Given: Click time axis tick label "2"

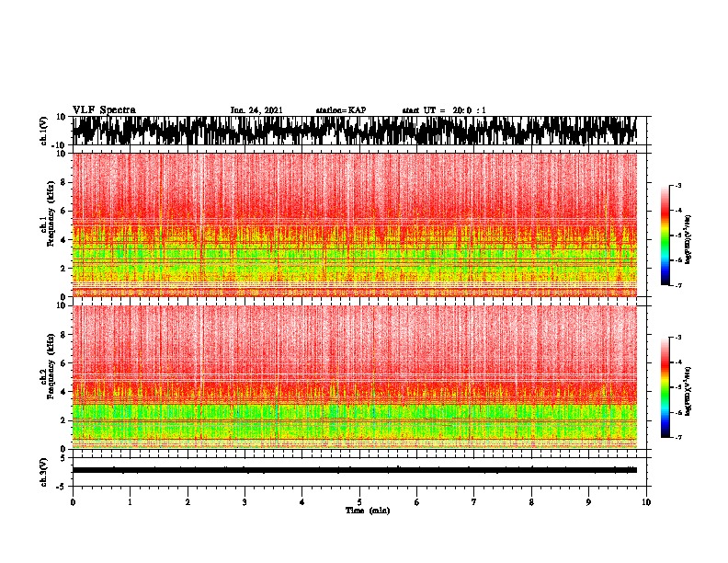Looking at the screenshot, I should click(188, 502).
